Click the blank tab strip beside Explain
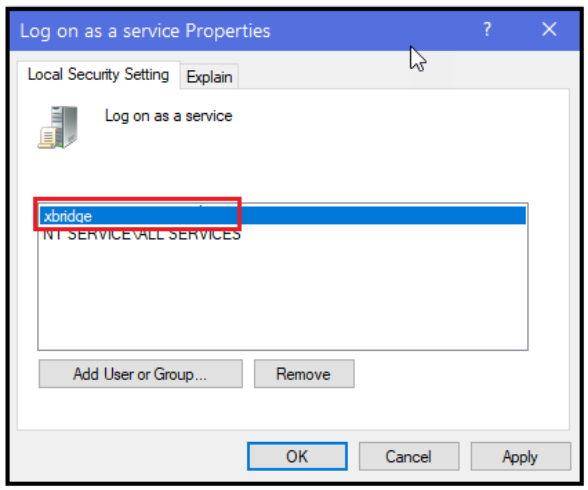 pos(403,76)
